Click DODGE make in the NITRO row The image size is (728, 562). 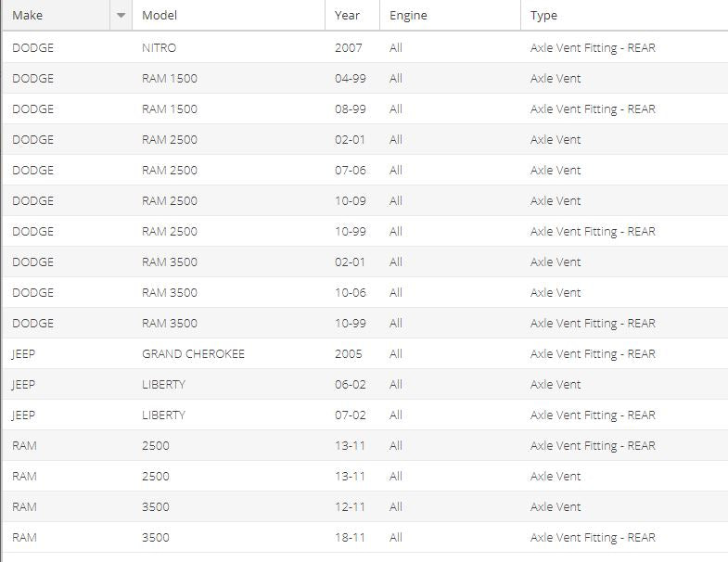(32, 48)
